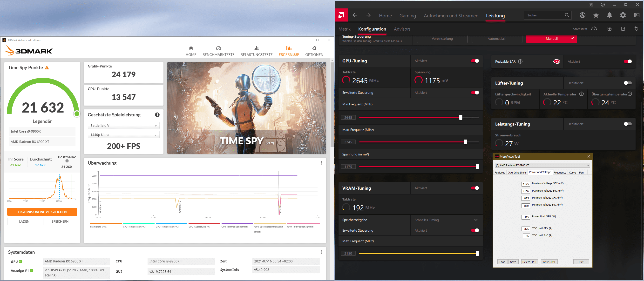
Task: Show Resizable BAR help tooltip icon
Action: (x=520, y=61)
